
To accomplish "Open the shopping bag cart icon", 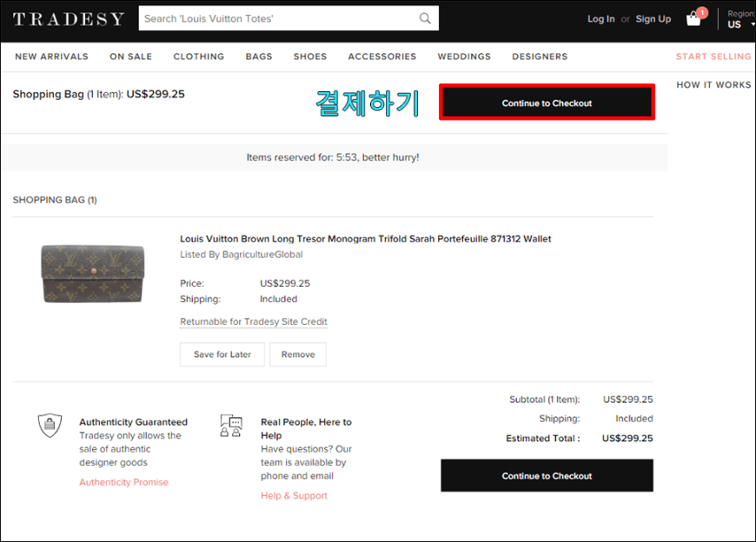I will point(694,18).
